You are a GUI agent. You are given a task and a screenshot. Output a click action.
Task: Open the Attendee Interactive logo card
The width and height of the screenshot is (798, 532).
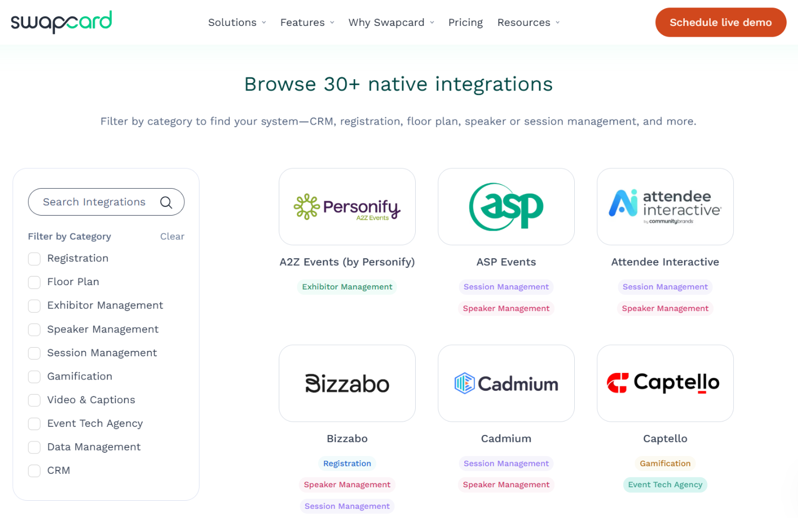(x=665, y=206)
